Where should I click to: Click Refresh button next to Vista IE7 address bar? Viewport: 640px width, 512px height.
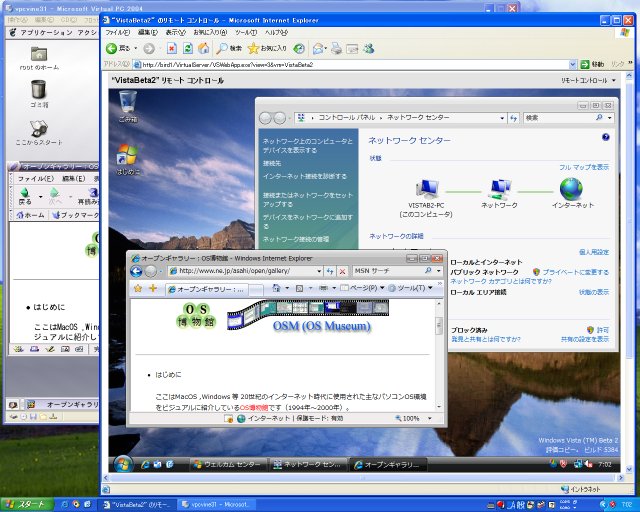click(330, 271)
